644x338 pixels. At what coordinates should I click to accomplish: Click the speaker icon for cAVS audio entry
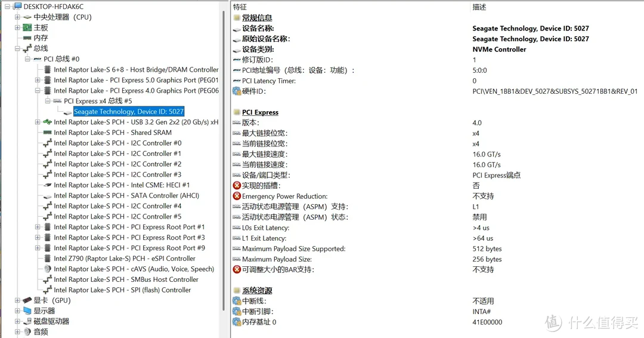click(x=47, y=269)
